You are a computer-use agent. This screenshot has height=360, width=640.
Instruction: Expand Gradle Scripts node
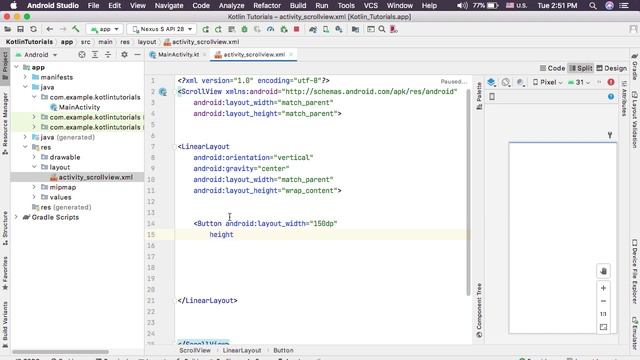(16, 217)
